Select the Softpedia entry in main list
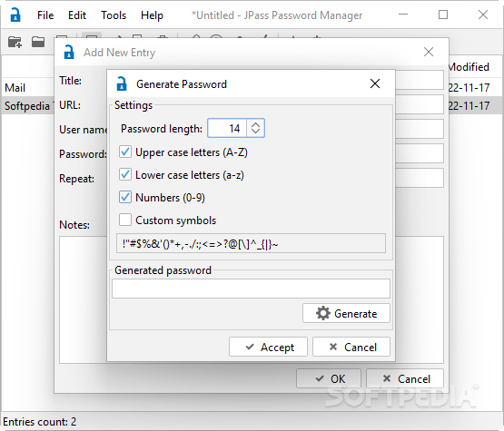504x431 pixels. (27, 105)
